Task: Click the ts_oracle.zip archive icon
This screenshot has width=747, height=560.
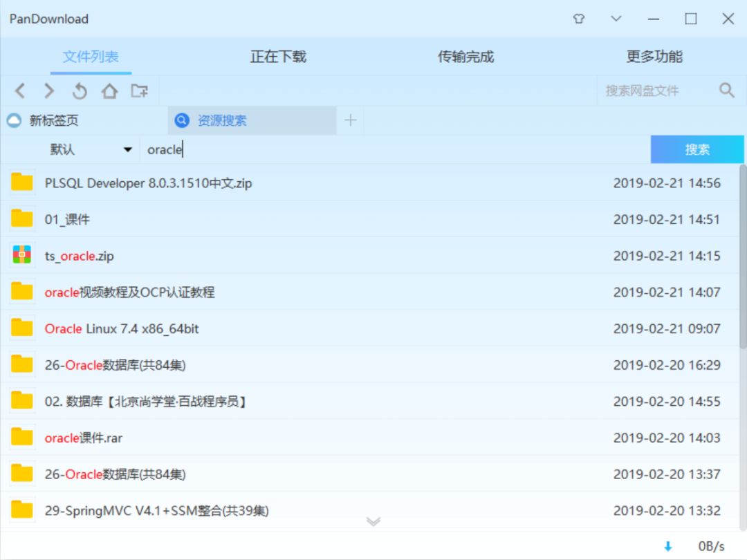Action: pyautogui.click(x=22, y=254)
